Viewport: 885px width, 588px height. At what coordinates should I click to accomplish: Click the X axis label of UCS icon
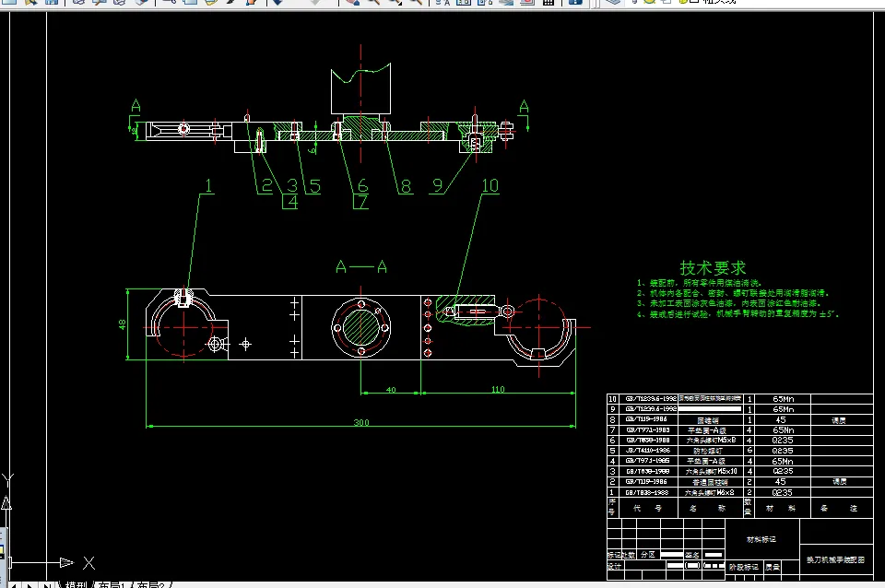pos(88,562)
